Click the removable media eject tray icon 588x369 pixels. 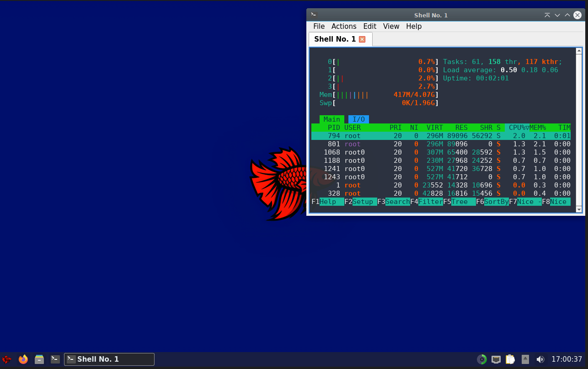click(525, 359)
